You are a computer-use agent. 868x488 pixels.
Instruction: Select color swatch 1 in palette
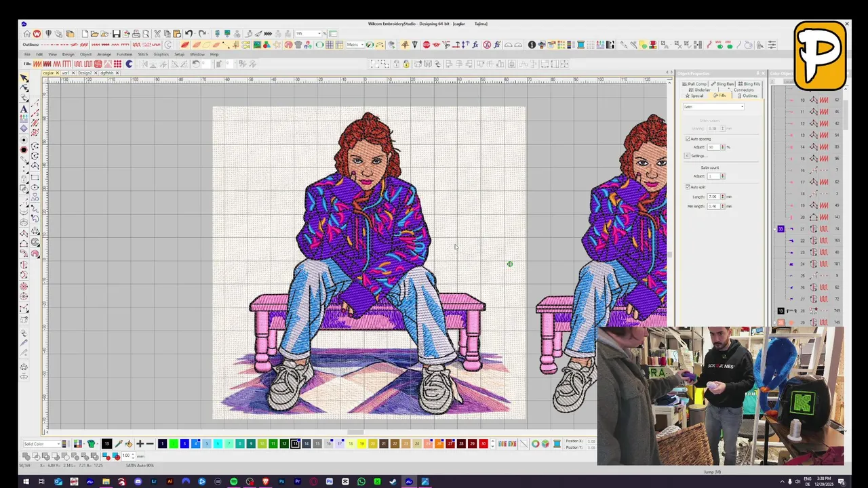click(162, 444)
